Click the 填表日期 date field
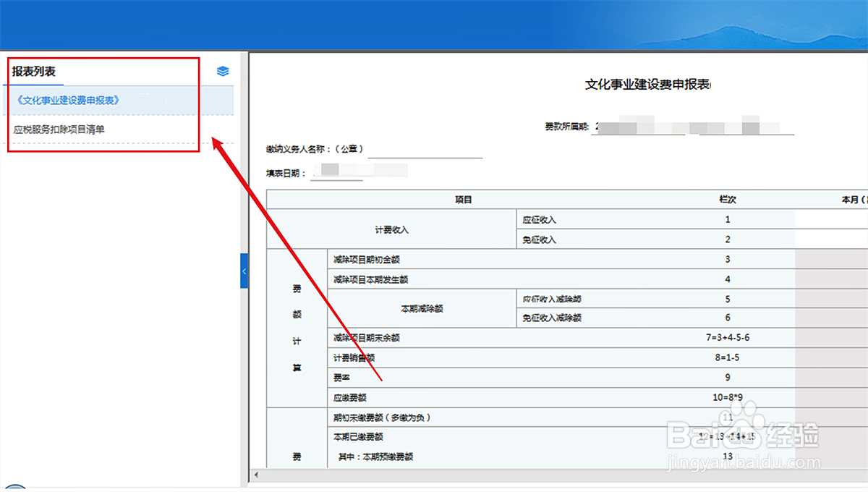868x492 pixels. point(336,172)
